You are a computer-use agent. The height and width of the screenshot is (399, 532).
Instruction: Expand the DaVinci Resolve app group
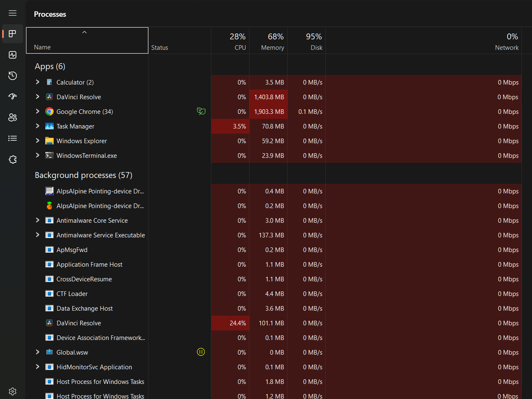tap(37, 97)
